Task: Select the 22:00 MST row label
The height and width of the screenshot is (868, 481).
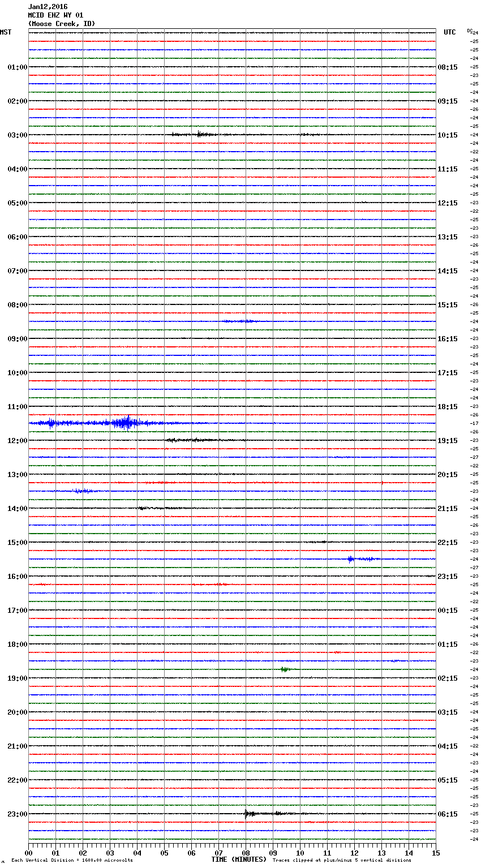Action: coord(18,780)
